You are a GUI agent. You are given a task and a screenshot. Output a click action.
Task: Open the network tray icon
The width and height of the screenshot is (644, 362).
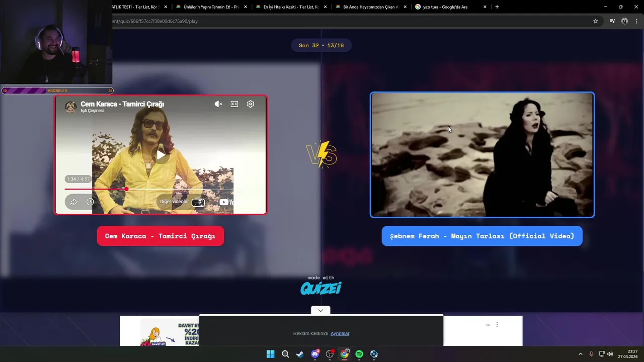point(602,354)
